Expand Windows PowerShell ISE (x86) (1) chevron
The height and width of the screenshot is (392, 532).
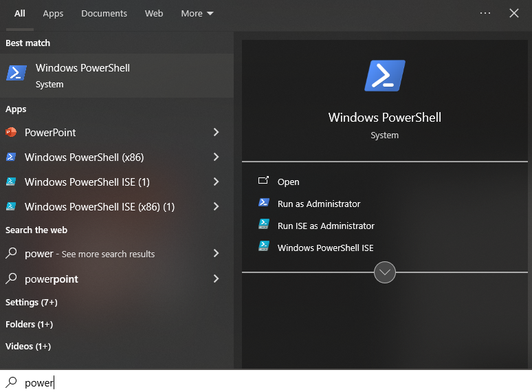(216, 206)
